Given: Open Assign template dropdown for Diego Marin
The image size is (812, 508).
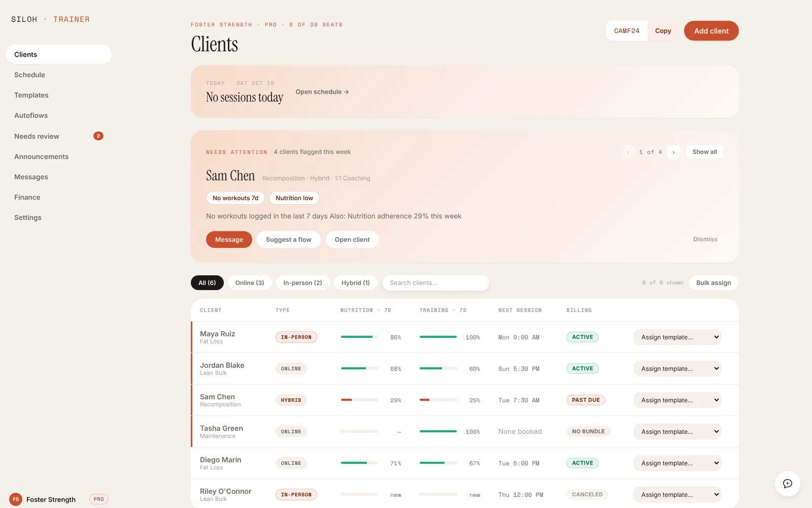Looking at the screenshot, I should pyautogui.click(x=677, y=463).
